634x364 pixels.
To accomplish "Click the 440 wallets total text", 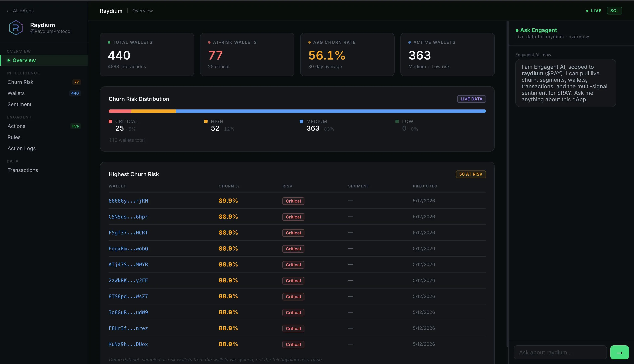I will (127, 140).
